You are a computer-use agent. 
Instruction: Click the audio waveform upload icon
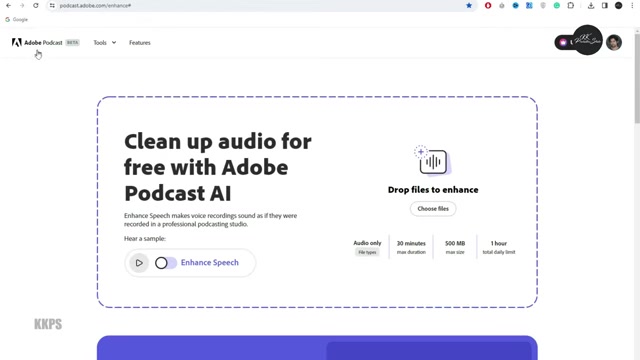coord(433,161)
